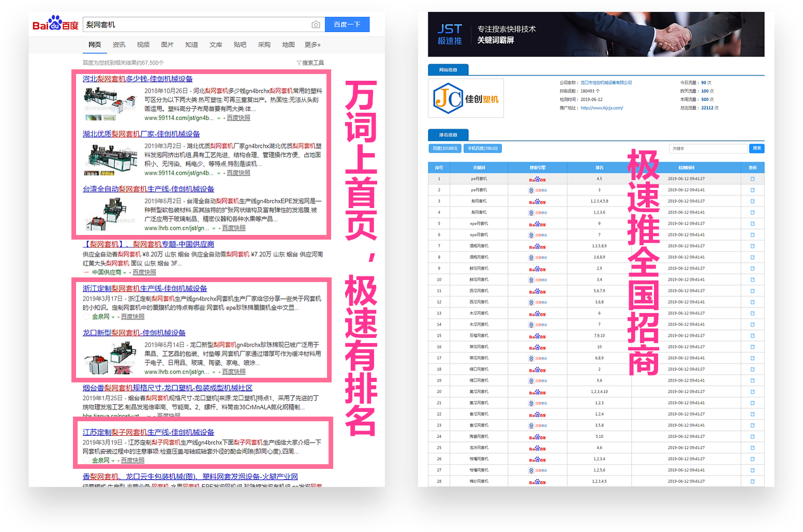Open company link 龙口市佳创机械设备有限公司
803x532 pixels.
click(606, 83)
